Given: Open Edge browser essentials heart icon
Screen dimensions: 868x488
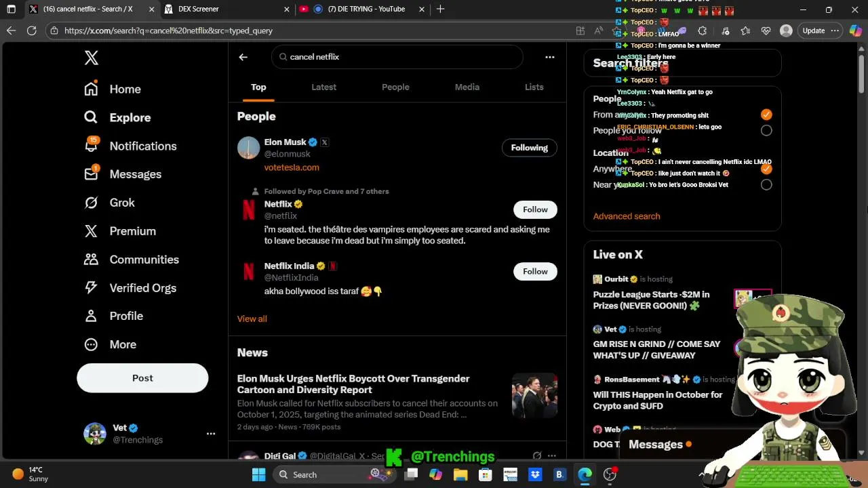Looking at the screenshot, I should 766,30.
